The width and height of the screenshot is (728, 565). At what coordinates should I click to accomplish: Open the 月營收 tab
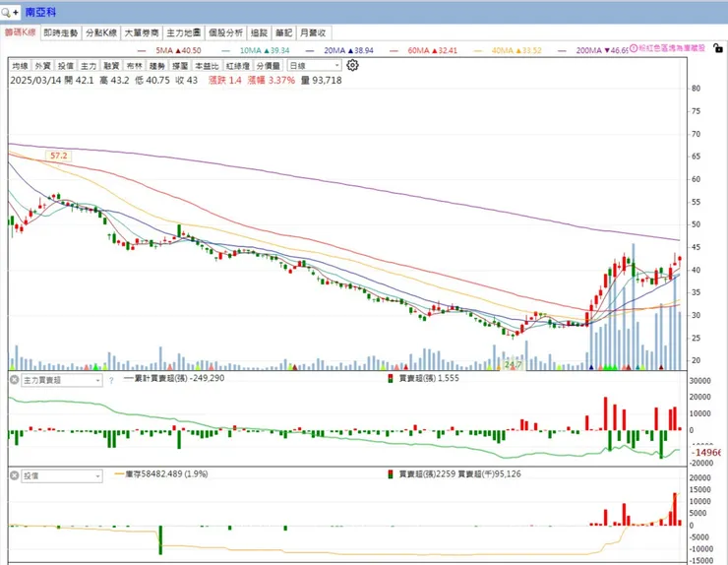tap(314, 32)
